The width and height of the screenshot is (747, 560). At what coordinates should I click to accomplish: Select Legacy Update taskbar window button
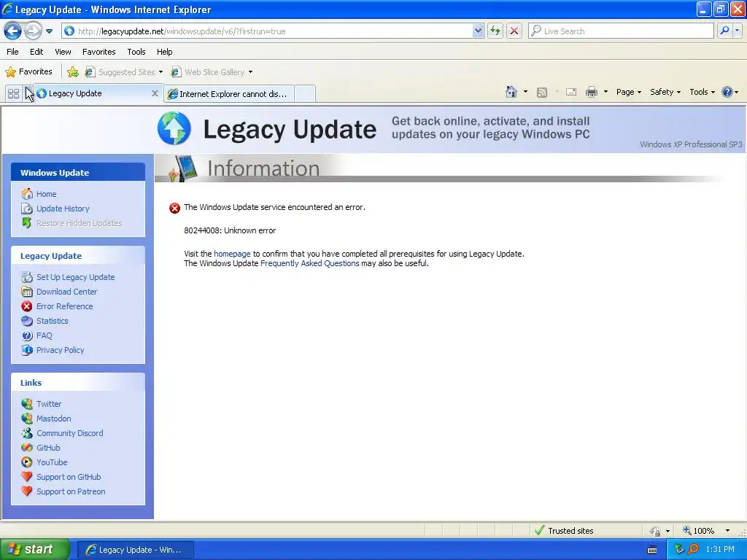click(x=135, y=550)
